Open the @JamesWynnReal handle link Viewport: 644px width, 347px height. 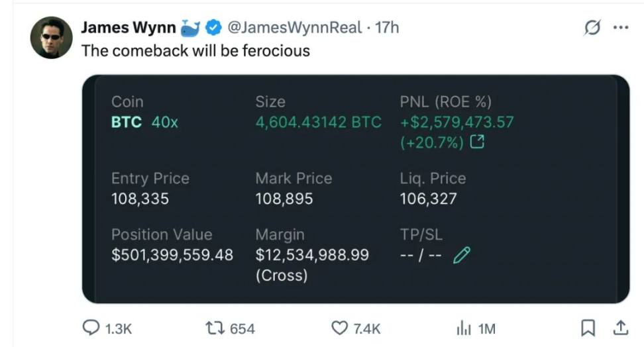pos(294,28)
